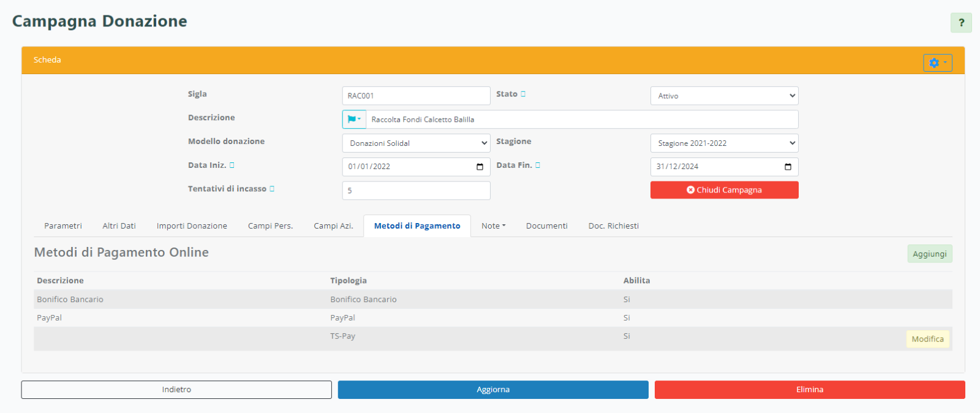
Task: Click info icon next to Tentativi di incasso
Action: [x=272, y=189]
